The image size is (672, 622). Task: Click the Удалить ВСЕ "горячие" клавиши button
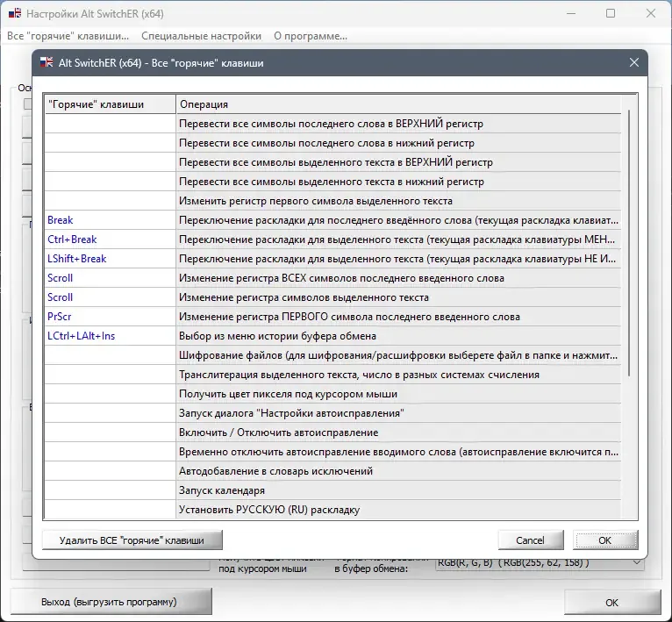pos(132,540)
